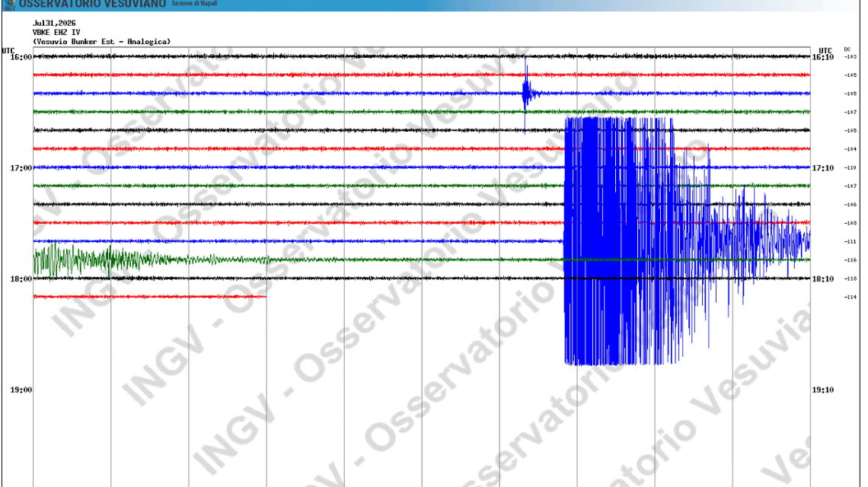
Task: Click the DC value -118
Action: pyautogui.click(x=850, y=279)
